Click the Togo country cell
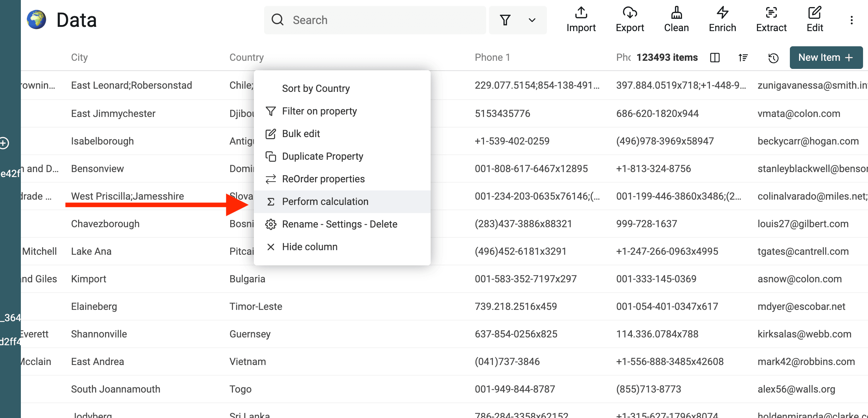 pos(240,389)
